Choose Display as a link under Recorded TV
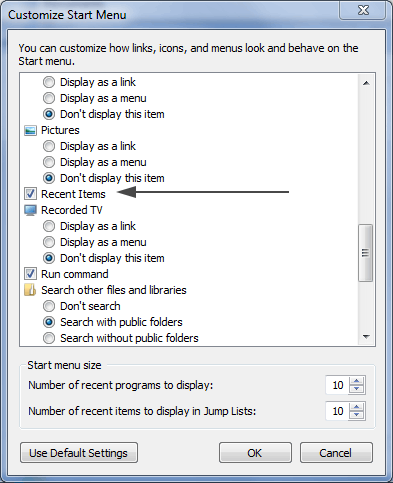The image size is (393, 483). click(x=49, y=226)
